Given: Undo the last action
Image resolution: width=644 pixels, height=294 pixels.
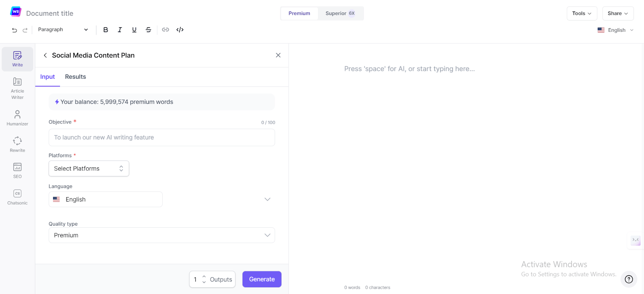Looking at the screenshot, I should pos(14,30).
